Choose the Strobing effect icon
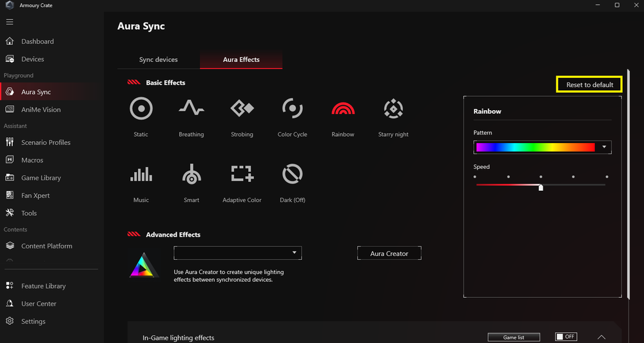This screenshot has height=343, width=644. (x=242, y=108)
